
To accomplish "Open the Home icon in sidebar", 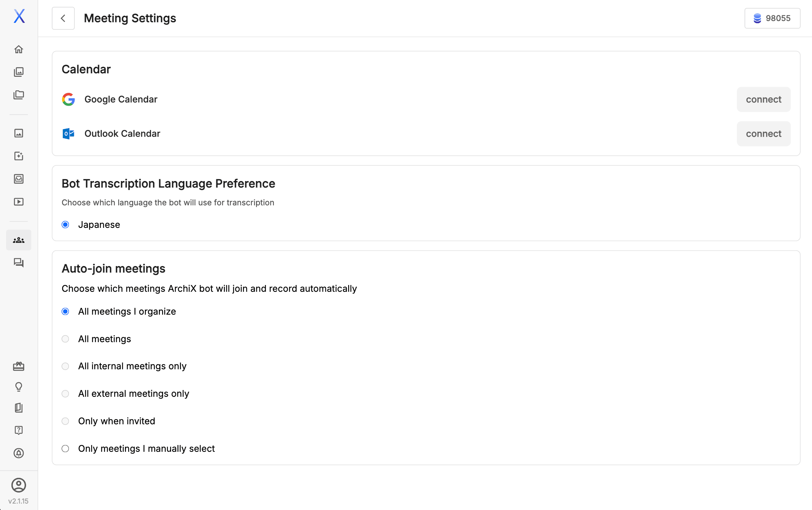I will [x=19, y=49].
